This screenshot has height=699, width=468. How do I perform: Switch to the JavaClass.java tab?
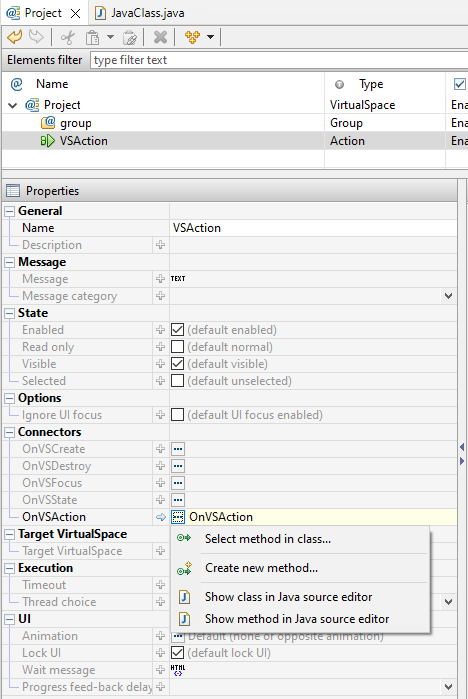pos(139,13)
